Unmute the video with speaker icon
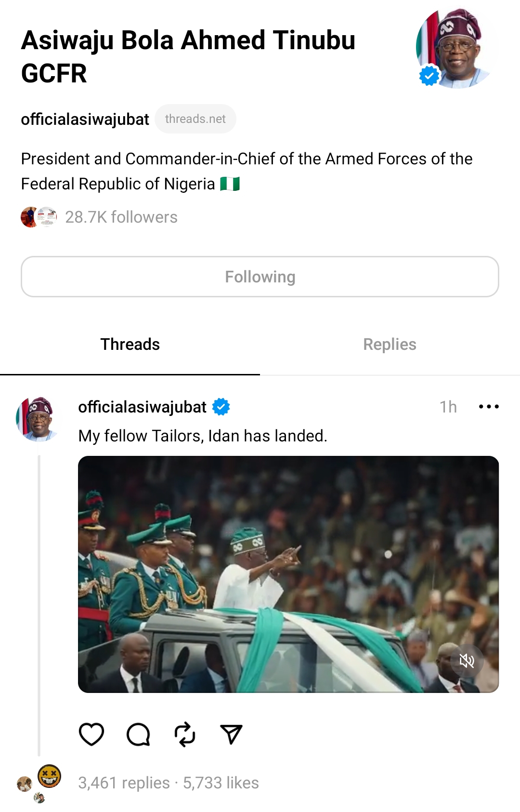Screen dimensions: 520x812 click(467, 661)
